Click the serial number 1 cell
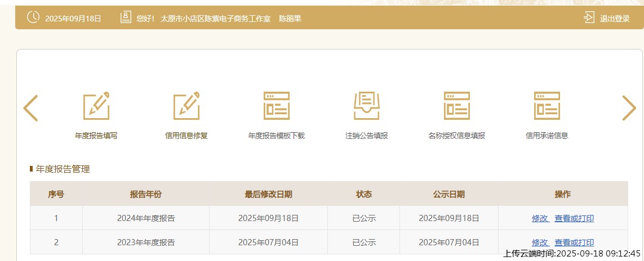The height and width of the screenshot is (261, 644). [56, 218]
